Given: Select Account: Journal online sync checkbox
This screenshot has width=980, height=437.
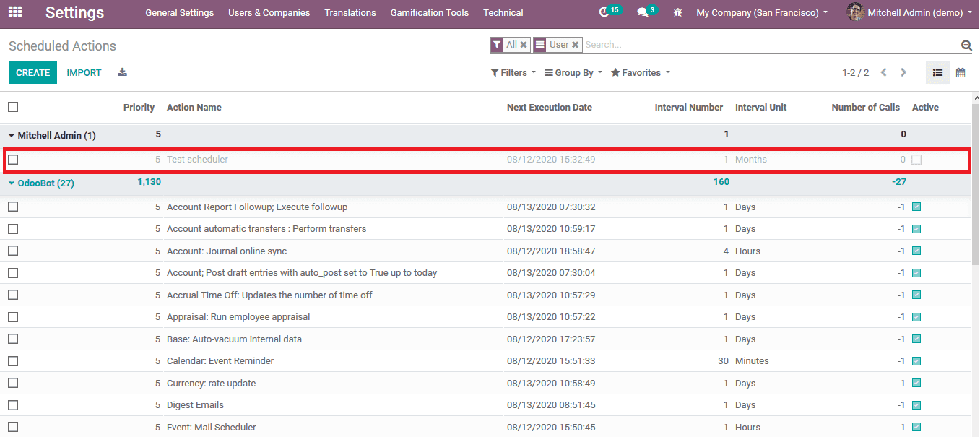Looking at the screenshot, I should 13,251.
